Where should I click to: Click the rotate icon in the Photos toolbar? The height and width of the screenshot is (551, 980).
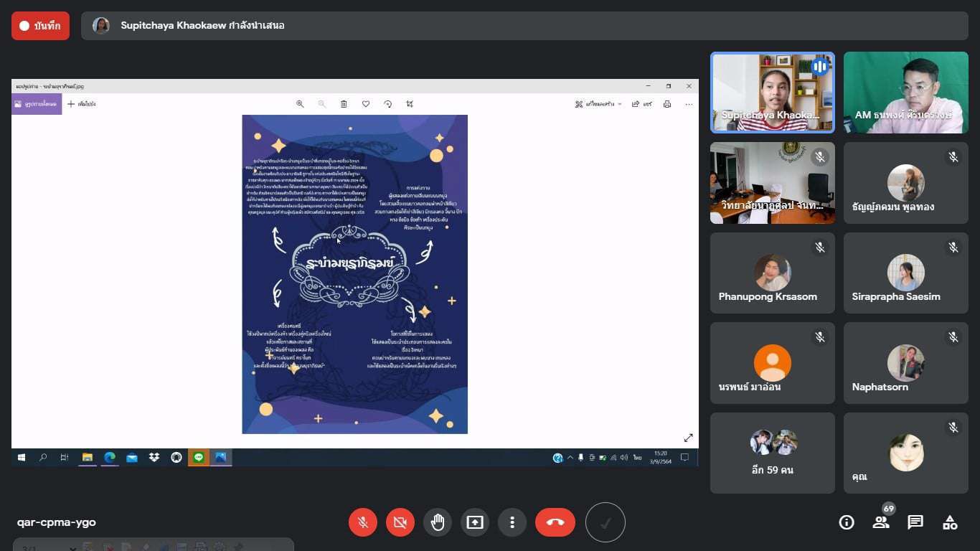coord(387,104)
